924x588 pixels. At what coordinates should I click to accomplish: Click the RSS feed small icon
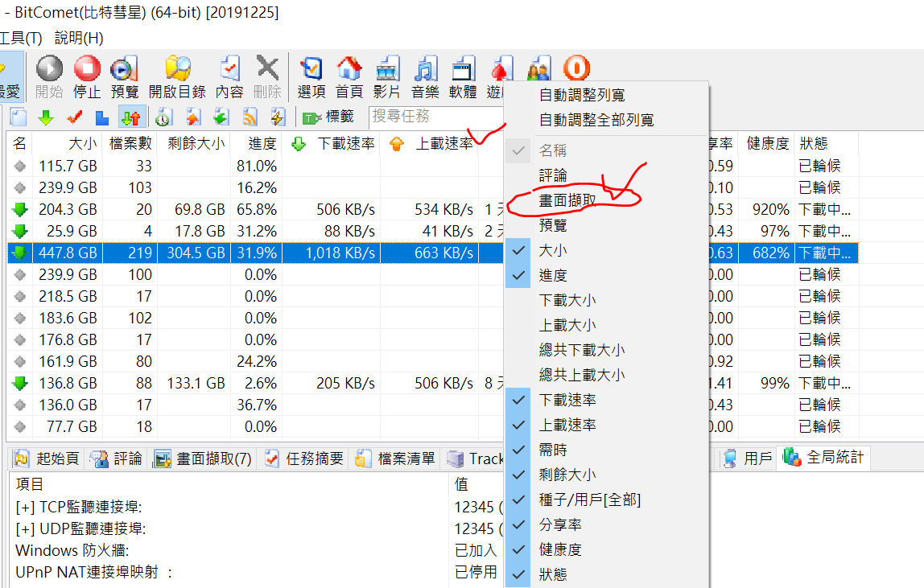[250, 117]
